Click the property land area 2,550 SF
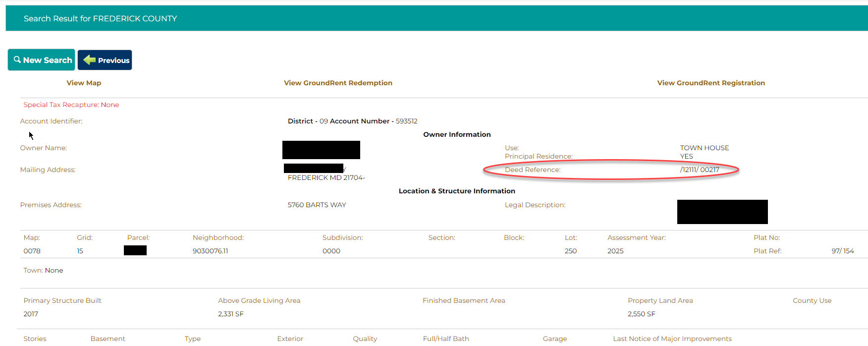 (641, 314)
